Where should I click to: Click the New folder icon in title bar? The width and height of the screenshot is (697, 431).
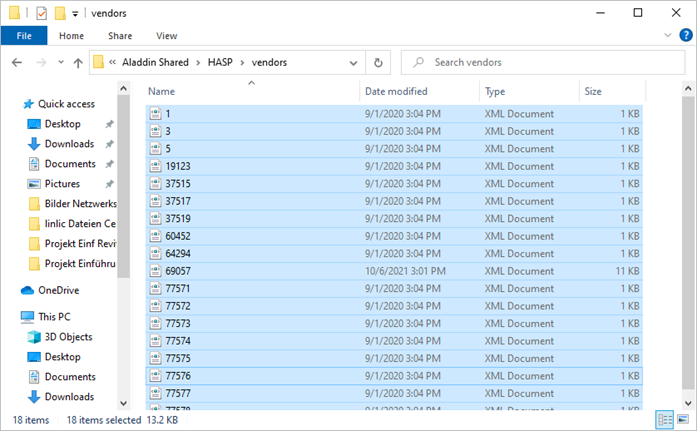tap(60, 13)
